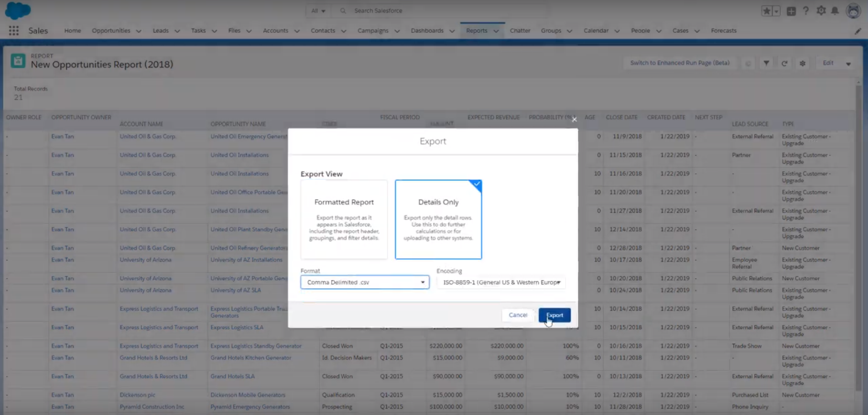Open the Global Actions plus icon
The image size is (868, 415).
click(791, 11)
